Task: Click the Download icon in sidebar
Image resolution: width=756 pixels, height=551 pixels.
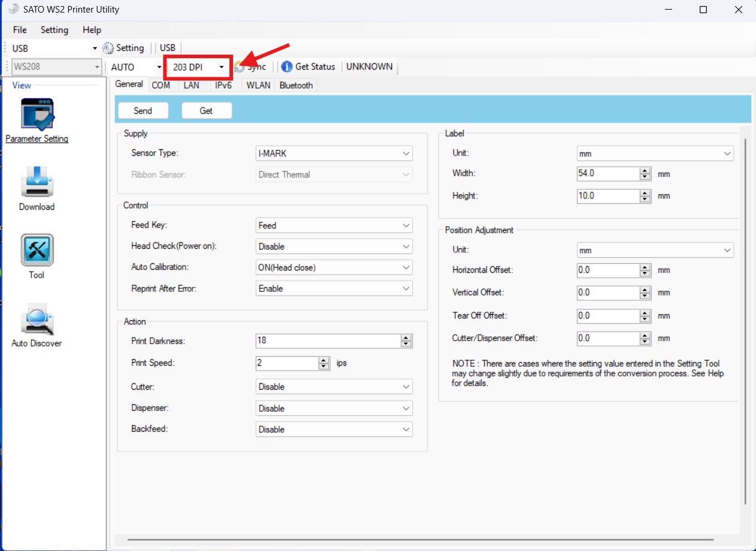Action: click(37, 181)
